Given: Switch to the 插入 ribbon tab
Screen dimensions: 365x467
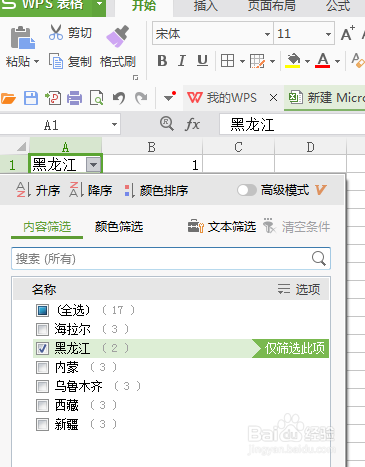Looking at the screenshot, I should click(x=206, y=6).
